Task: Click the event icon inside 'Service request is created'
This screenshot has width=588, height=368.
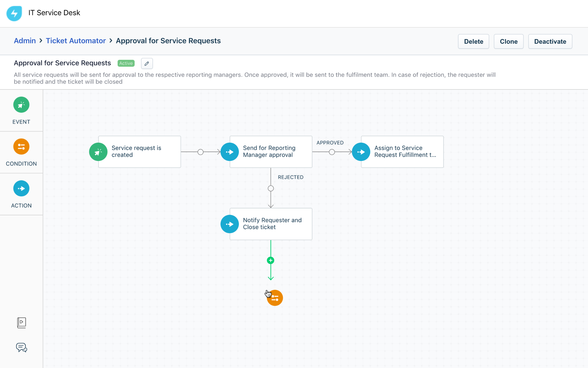Action: (x=98, y=152)
